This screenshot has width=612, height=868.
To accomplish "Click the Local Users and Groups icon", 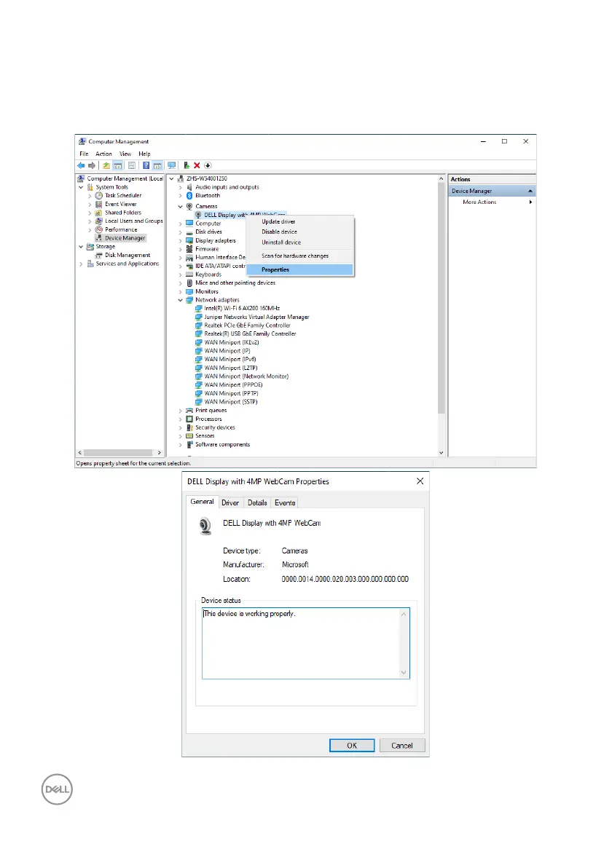I will pos(98,221).
